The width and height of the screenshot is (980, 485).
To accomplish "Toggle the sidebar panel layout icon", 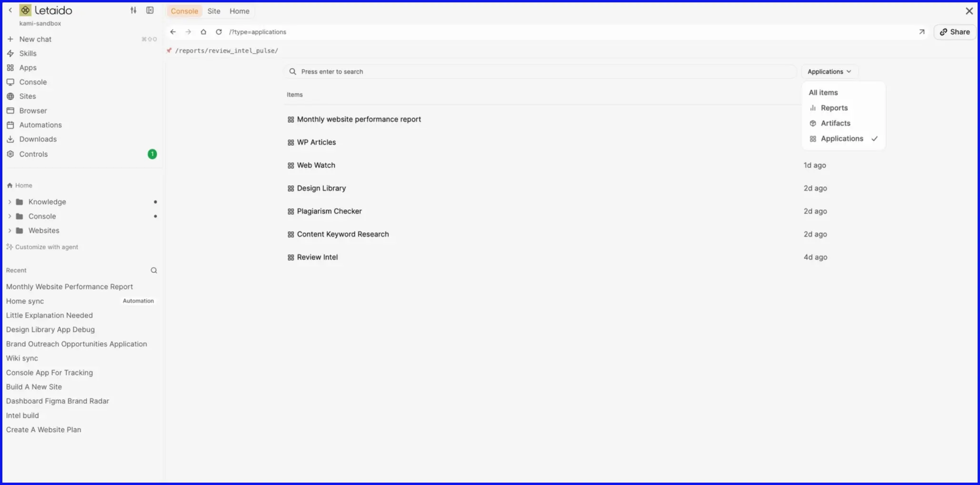I will pyautogui.click(x=150, y=10).
